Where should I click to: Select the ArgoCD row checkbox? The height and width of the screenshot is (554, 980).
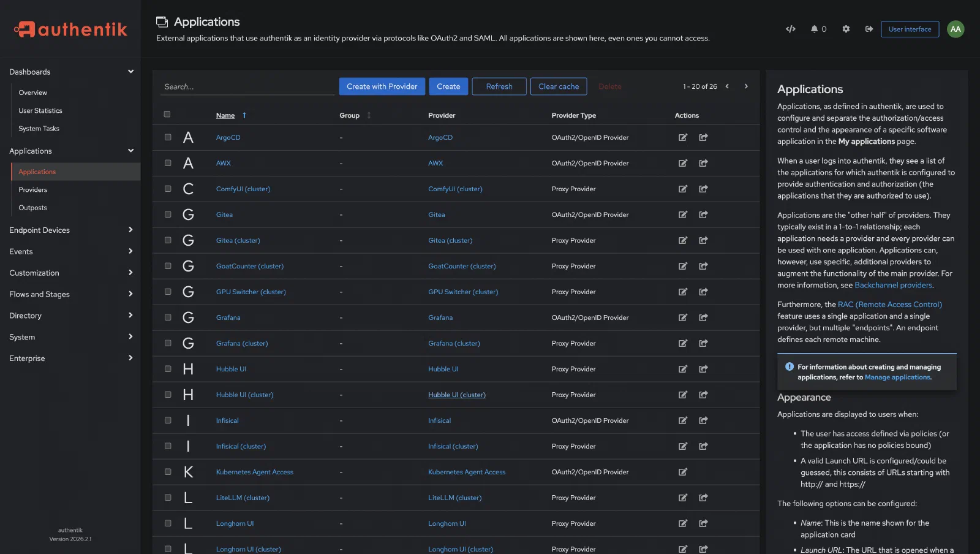(x=168, y=137)
